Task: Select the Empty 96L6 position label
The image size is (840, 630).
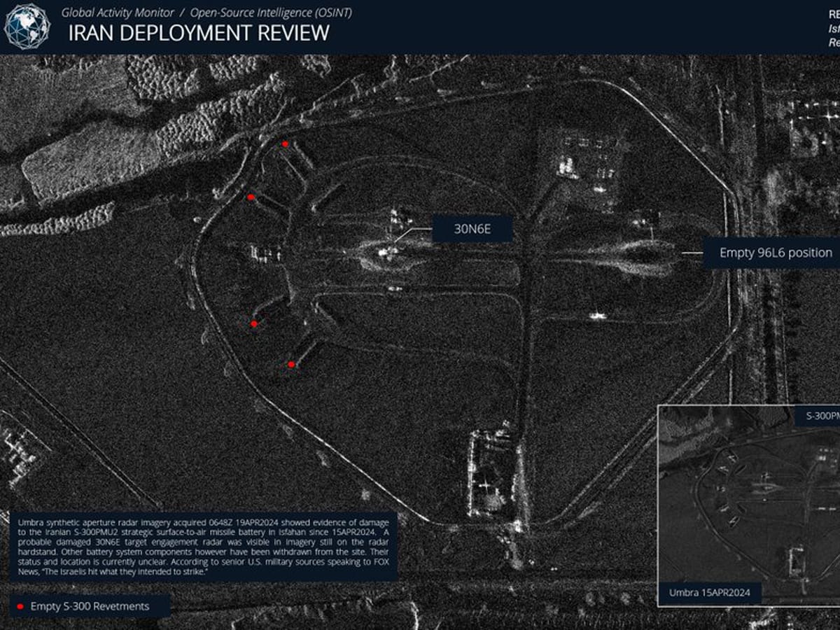Action: coord(775,253)
